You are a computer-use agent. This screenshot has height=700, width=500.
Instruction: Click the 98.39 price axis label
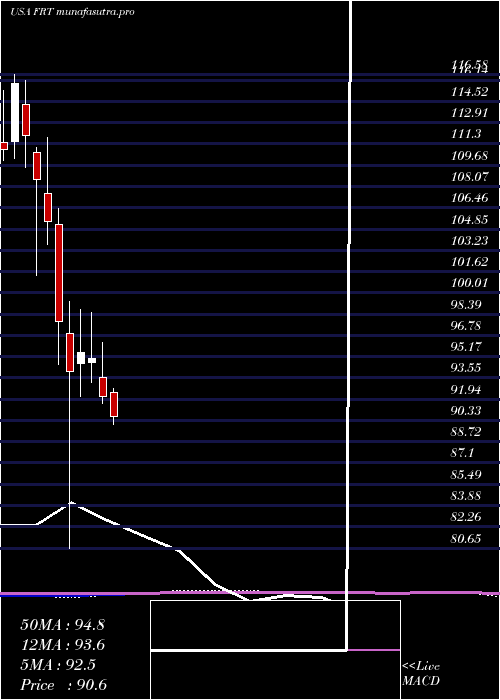466,305
